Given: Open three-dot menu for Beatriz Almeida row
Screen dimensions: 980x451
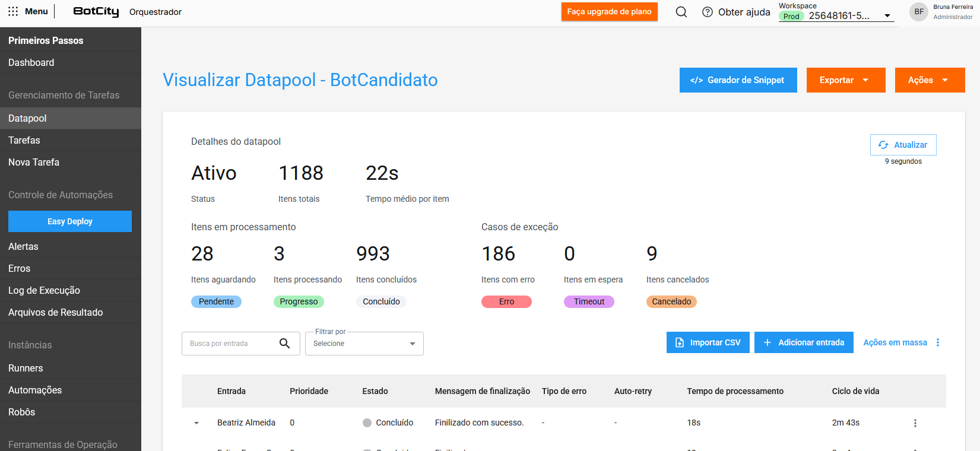Looking at the screenshot, I should 915,423.
